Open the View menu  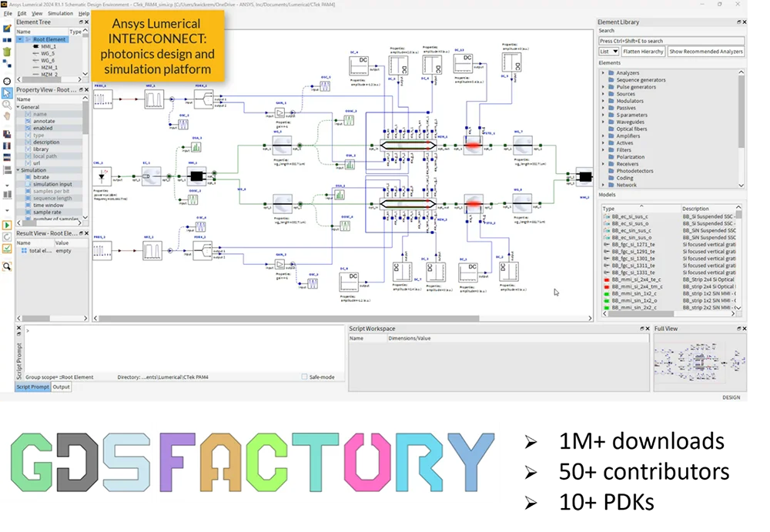(x=37, y=13)
